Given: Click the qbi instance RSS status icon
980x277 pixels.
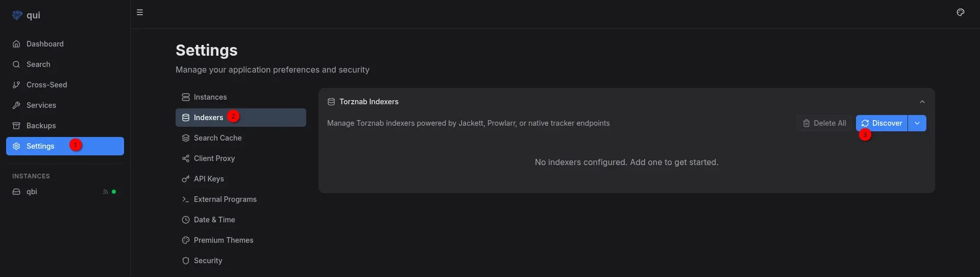Looking at the screenshot, I should tap(105, 192).
